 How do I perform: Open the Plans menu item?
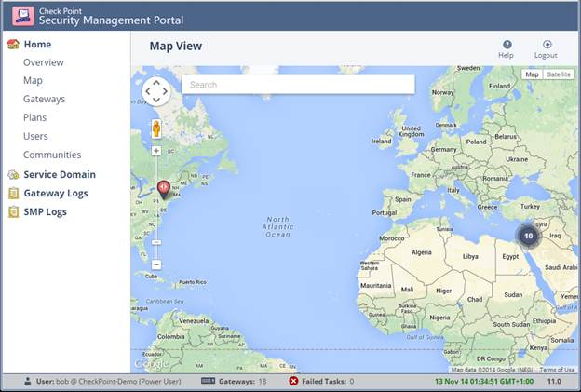click(34, 117)
